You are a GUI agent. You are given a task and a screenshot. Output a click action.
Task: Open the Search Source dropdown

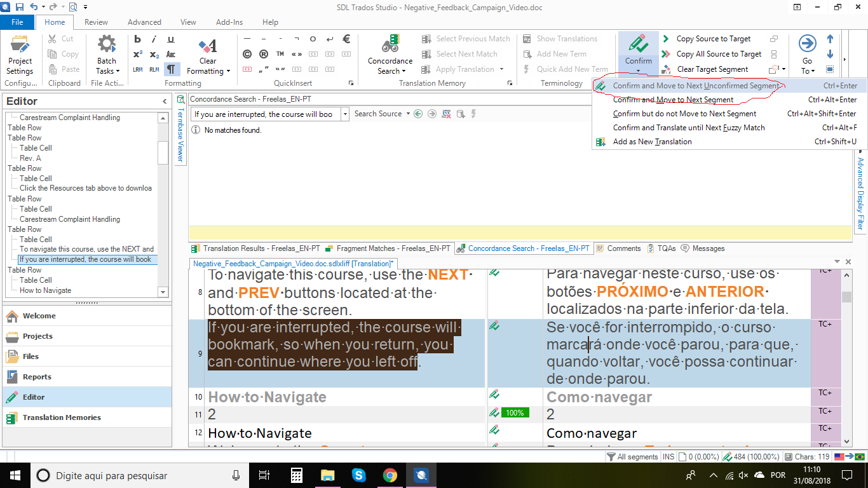pyautogui.click(x=381, y=114)
